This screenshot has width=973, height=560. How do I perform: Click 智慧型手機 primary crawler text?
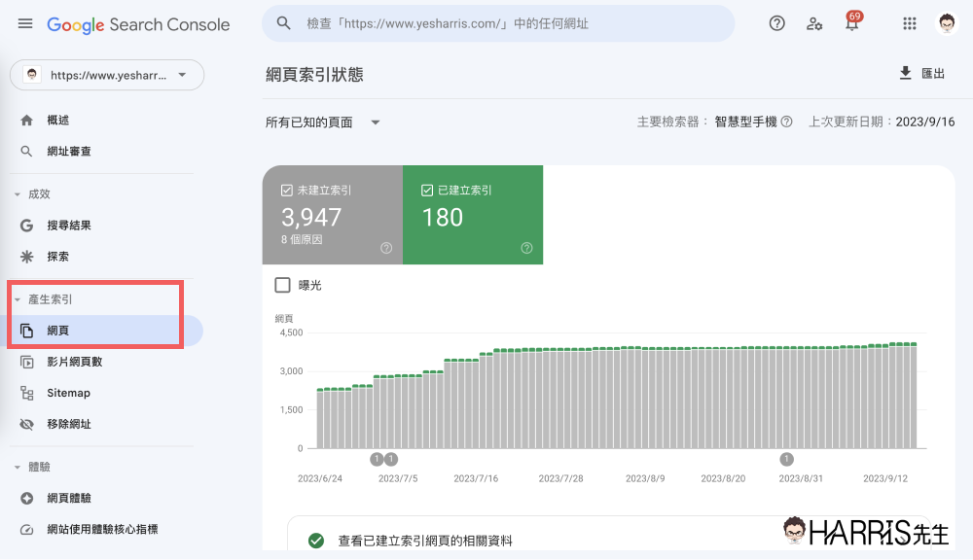pos(745,122)
